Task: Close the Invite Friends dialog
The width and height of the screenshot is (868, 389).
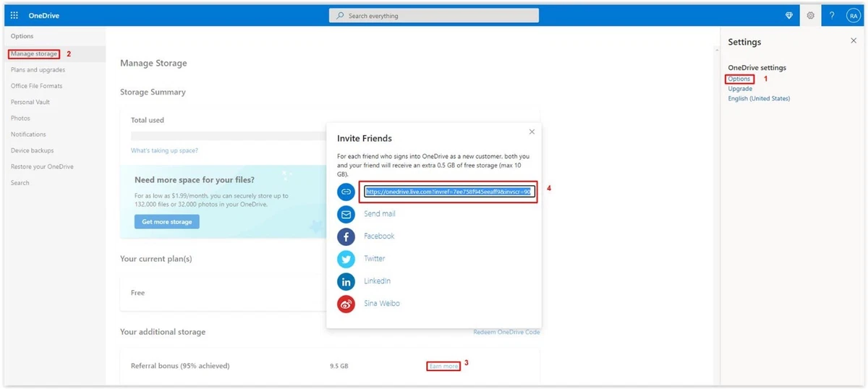Action: (532, 132)
